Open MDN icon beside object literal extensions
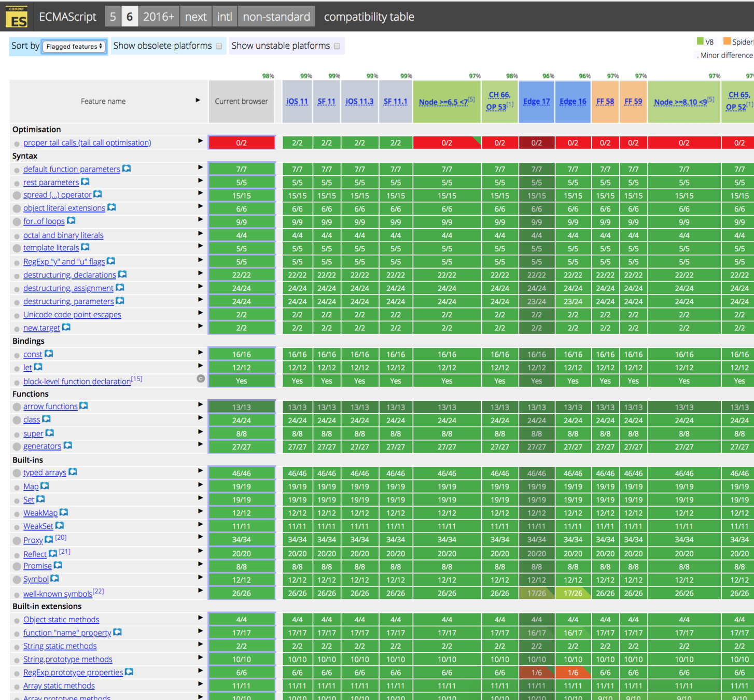The height and width of the screenshot is (700, 754). pyautogui.click(x=111, y=207)
